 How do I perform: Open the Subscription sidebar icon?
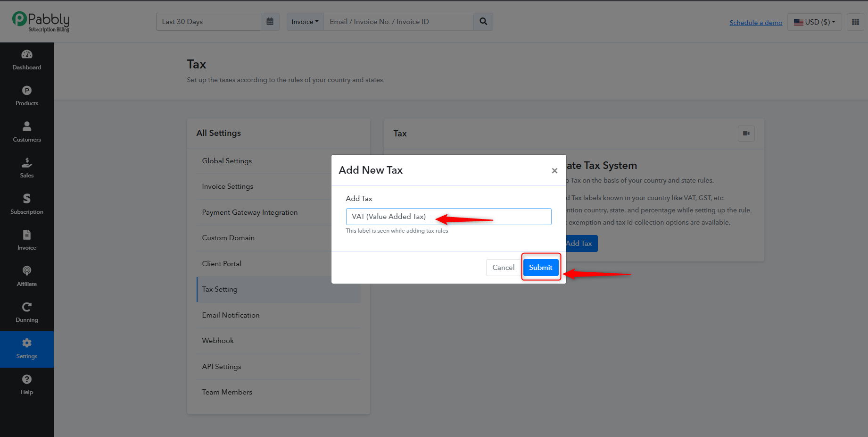[x=27, y=199]
